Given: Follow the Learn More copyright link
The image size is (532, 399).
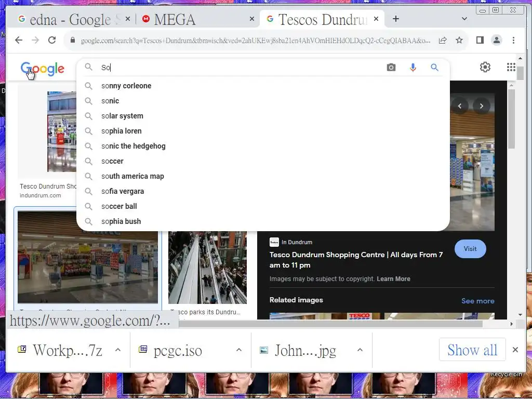Looking at the screenshot, I should (394, 279).
